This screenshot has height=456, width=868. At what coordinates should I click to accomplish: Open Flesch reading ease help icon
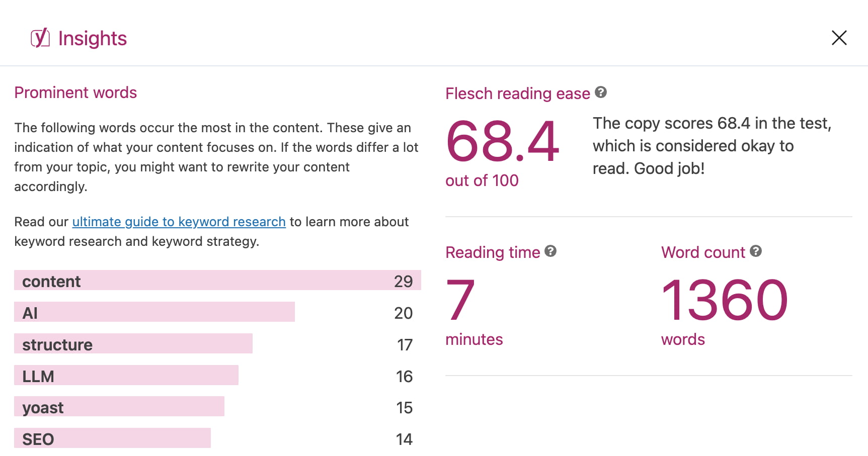601,92
